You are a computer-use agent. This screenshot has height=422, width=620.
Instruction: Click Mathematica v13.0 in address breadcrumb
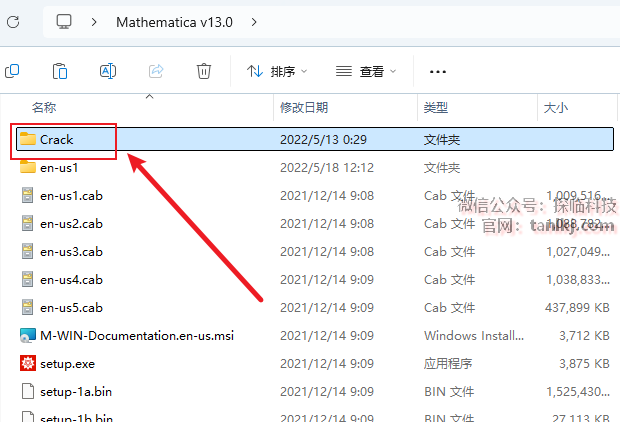[174, 21]
